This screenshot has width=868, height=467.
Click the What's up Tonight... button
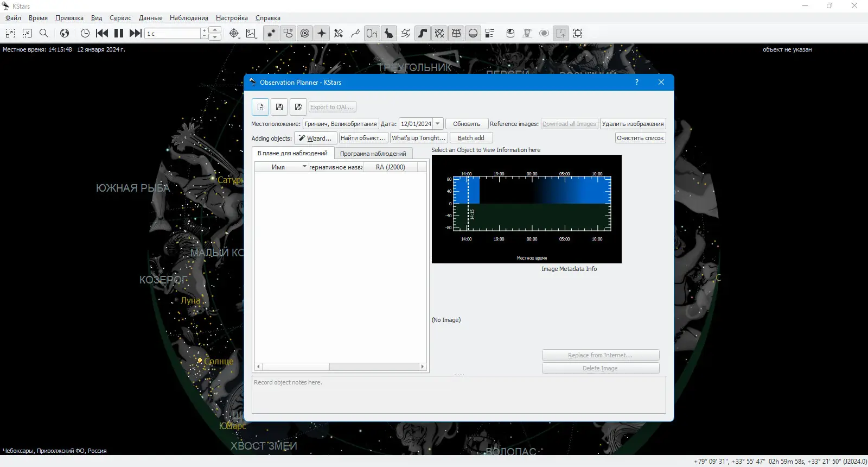[x=418, y=138]
